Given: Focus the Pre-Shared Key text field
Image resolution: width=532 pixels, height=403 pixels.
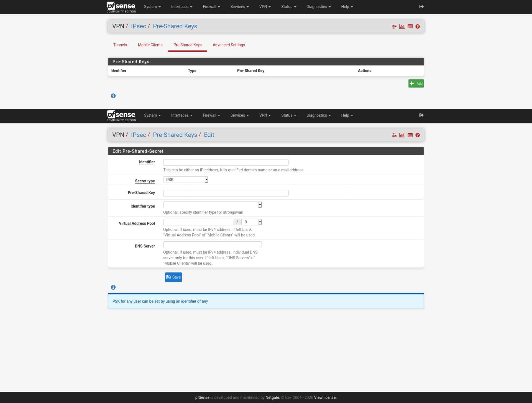Looking at the screenshot, I should pos(226,193).
